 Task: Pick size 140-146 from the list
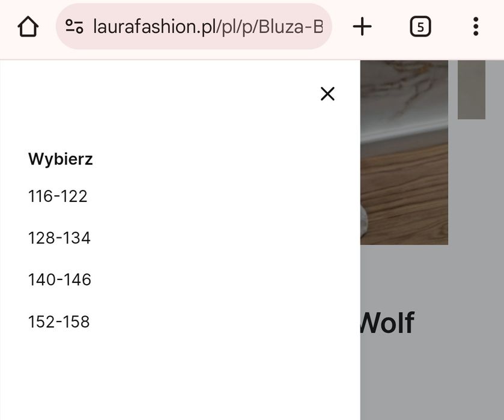pos(59,280)
